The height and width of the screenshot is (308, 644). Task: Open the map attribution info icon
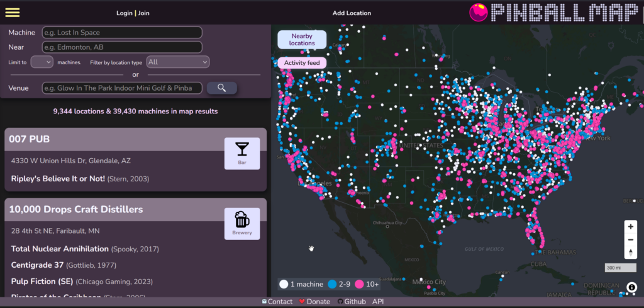click(x=631, y=287)
